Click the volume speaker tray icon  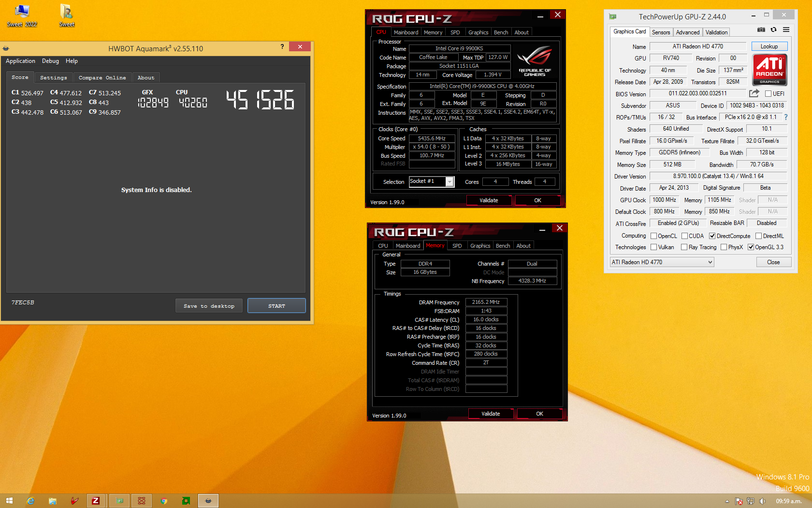click(762, 501)
